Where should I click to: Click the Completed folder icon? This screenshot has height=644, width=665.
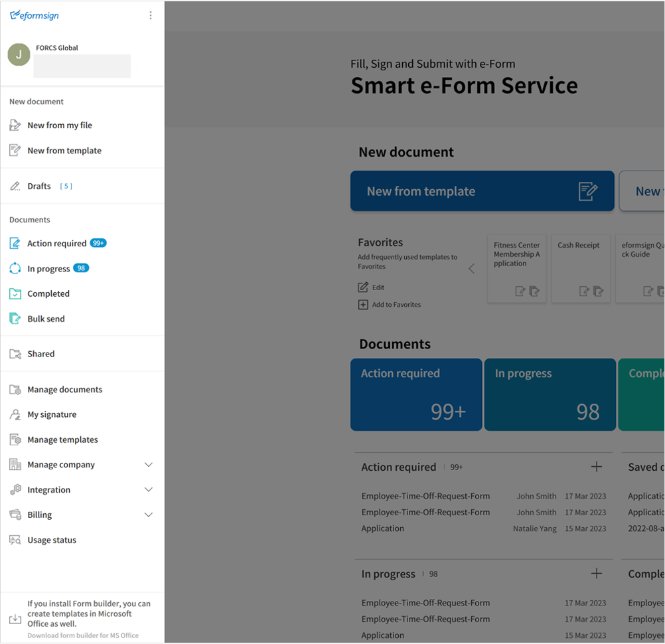[15, 293]
